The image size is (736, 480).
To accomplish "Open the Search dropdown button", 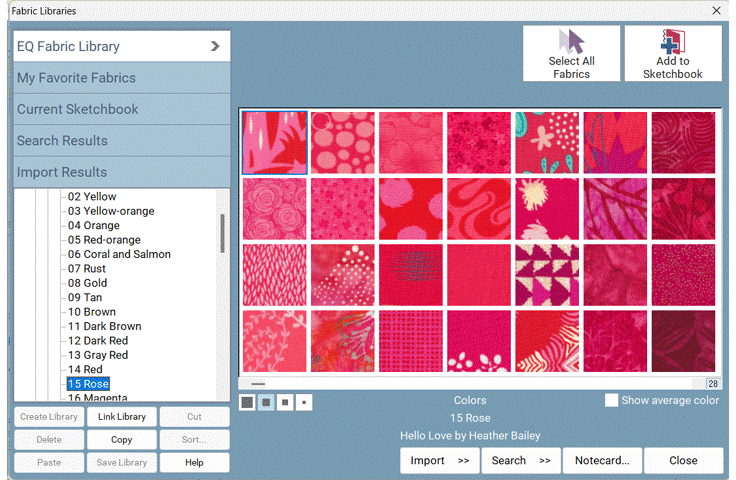I will (520, 461).
